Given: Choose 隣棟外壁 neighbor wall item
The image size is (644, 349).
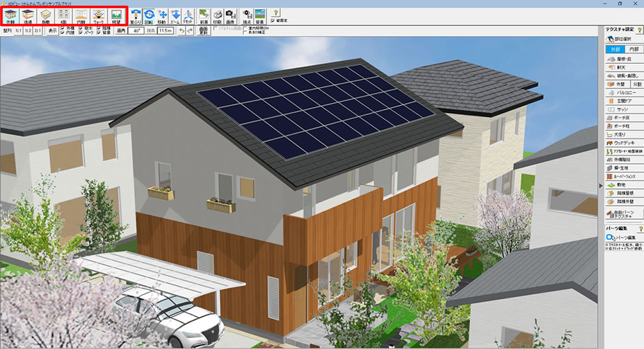Looking at the screenshot, I should 624,202.
